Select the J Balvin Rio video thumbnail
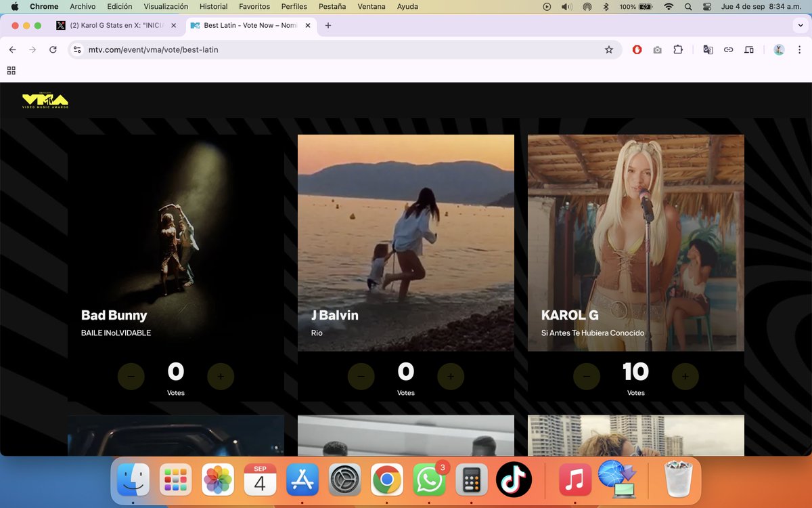 406,242
